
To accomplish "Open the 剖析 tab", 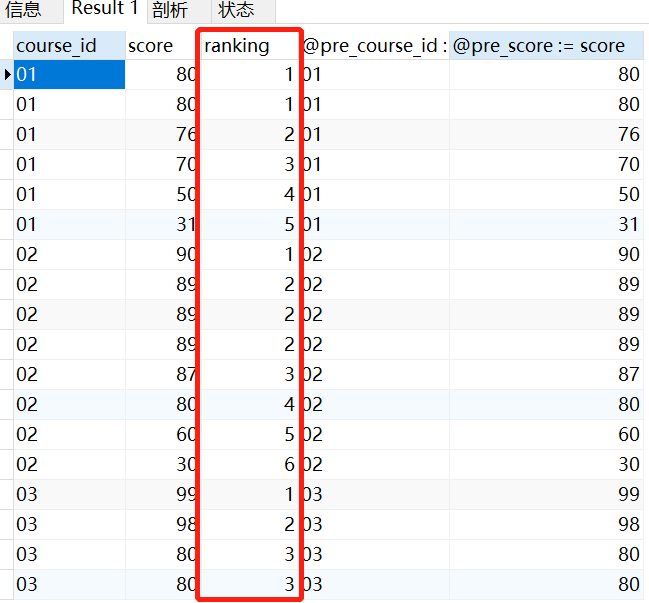I will coord(179,10).
